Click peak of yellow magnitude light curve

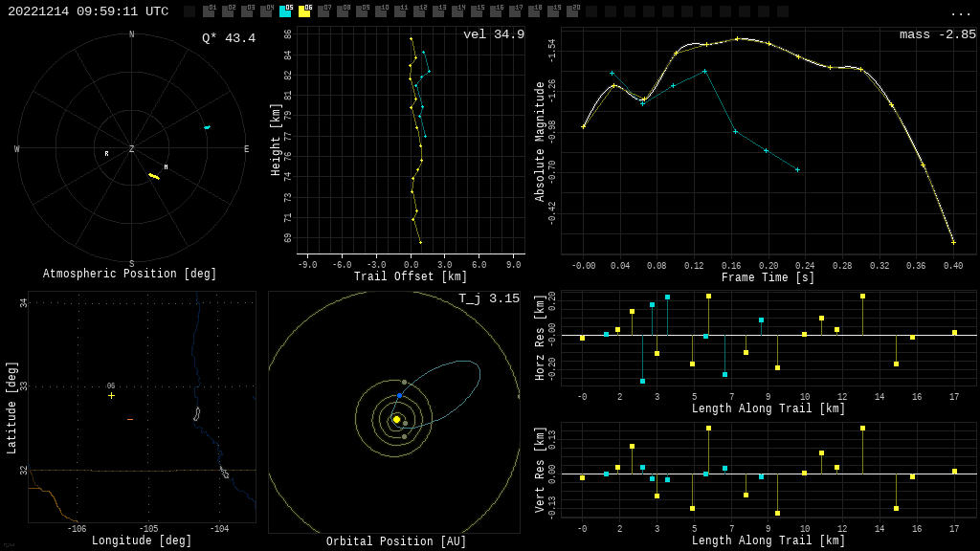click(737, 38)
